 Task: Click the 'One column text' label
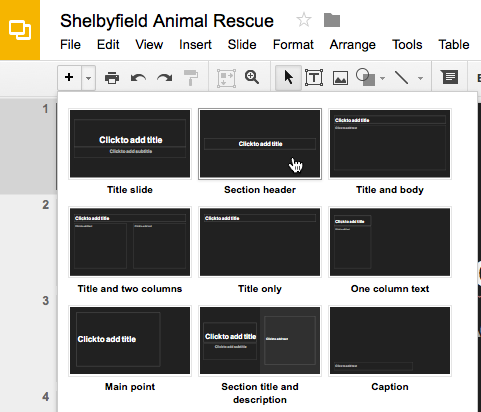tap(390, 289)
